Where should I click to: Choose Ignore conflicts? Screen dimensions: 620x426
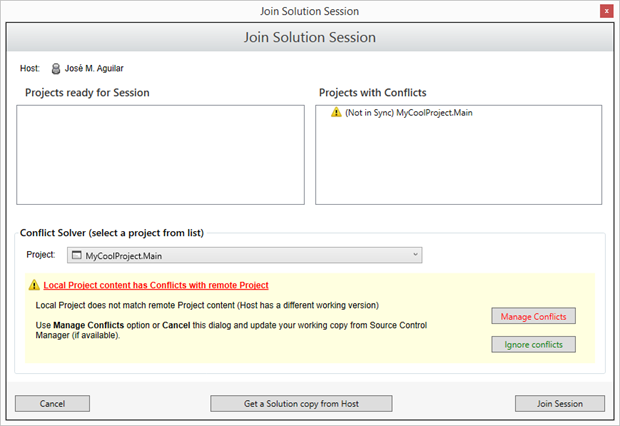(533, 344)
